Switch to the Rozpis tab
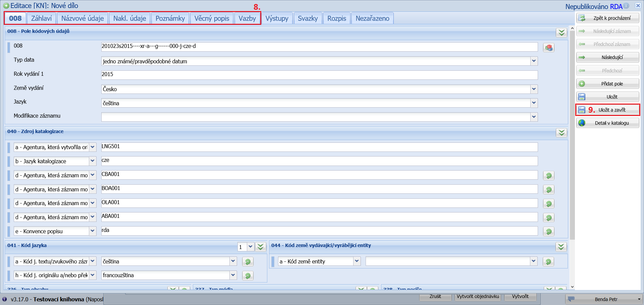 pyautogui.click(x=337, y=18)
